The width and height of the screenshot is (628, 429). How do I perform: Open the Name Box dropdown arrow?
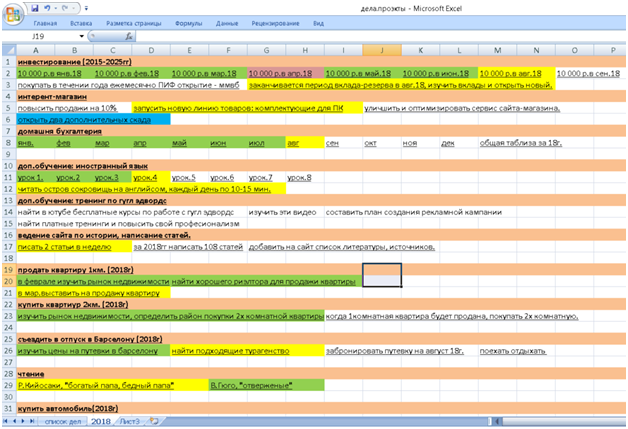[82, 36]
